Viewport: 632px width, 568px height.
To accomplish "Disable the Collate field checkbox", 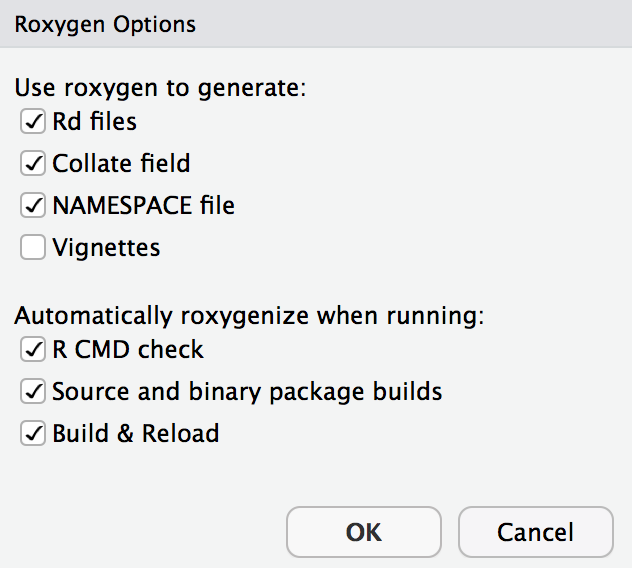I will click(33, 163).
